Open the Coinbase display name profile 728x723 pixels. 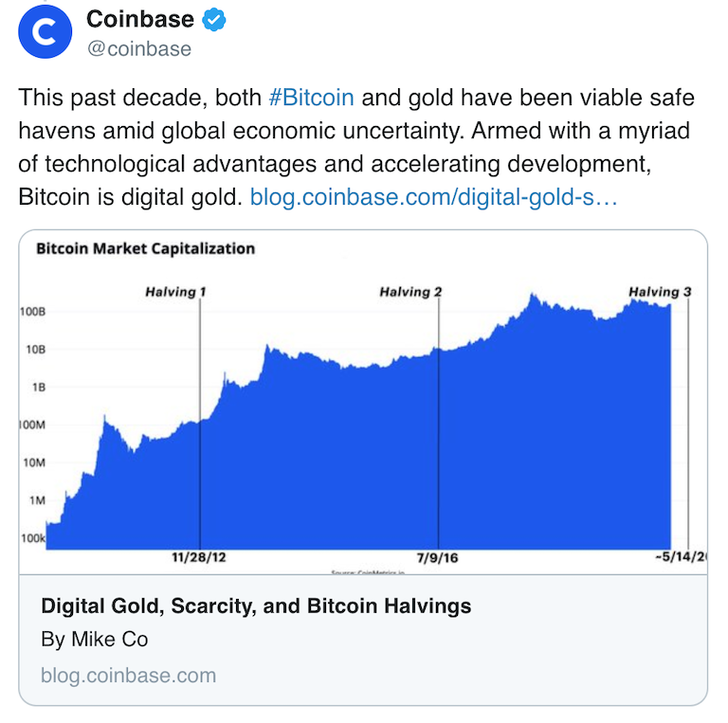click(x=139, y=19)
